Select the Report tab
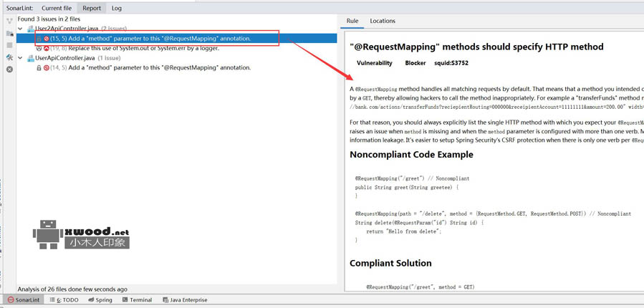644x308 pixels. tap(92, 8)
